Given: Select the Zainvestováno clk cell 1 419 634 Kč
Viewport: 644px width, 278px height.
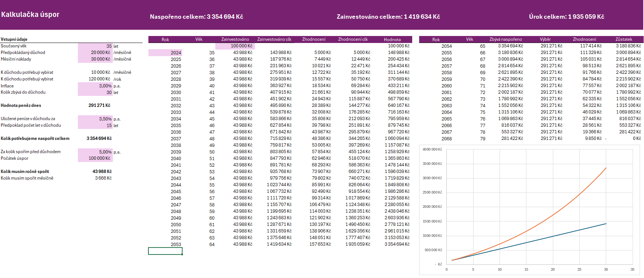Looking at the screenshot, I should pos(279,244).
